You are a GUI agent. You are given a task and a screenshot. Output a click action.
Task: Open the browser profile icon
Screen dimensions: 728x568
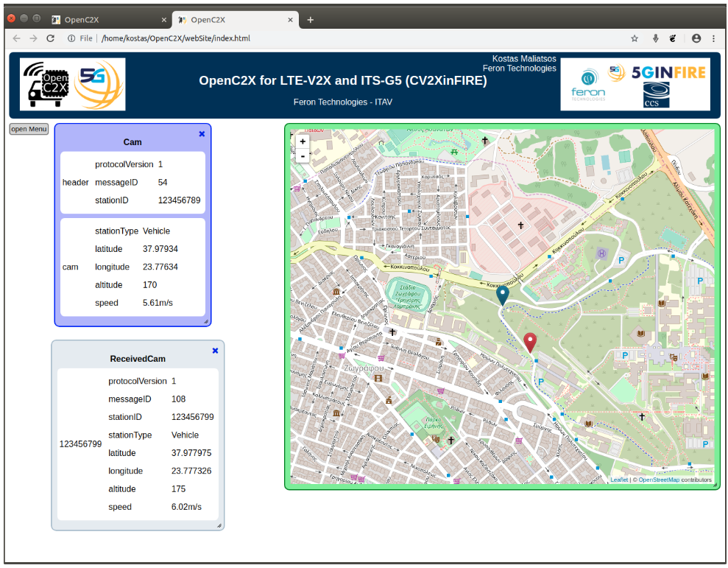click(x=696, y=38)
